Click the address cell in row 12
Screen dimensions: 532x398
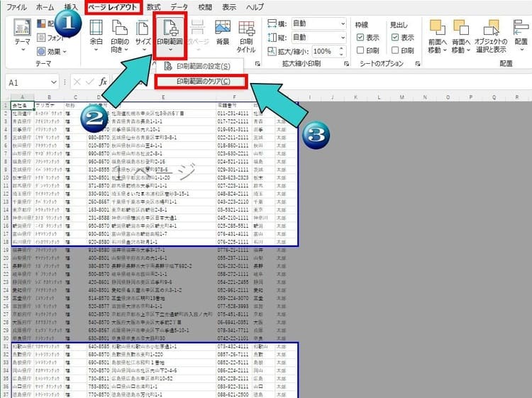pyautogui.click(x=163, y=194)
